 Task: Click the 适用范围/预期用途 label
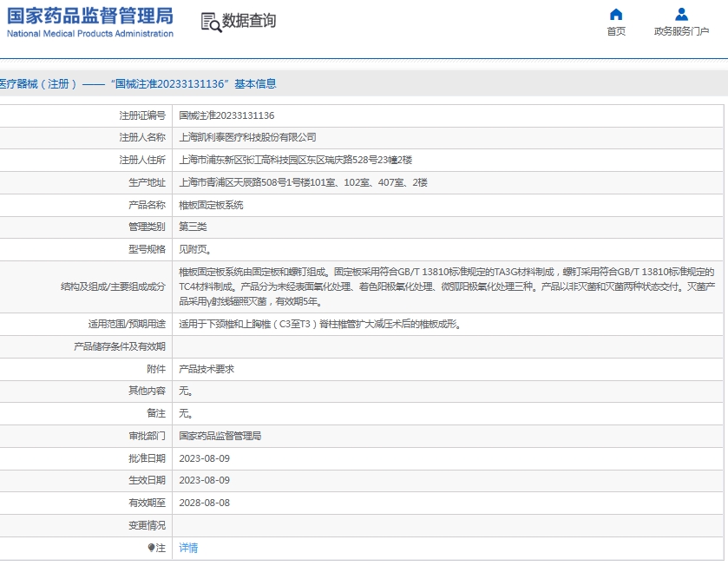click(127, 324)
